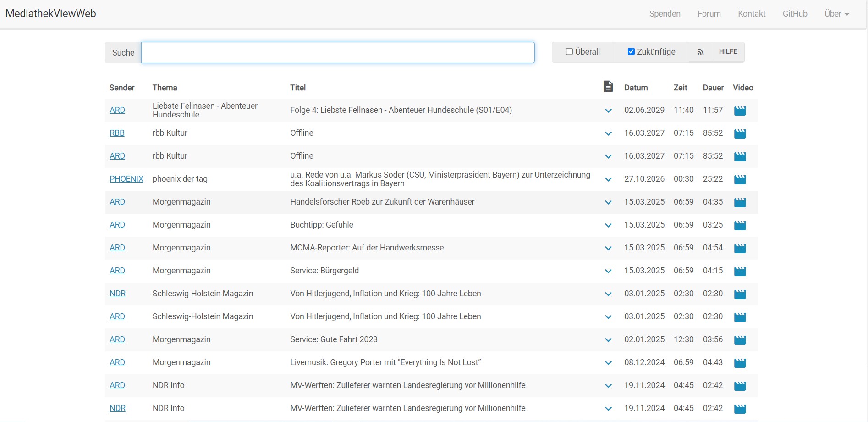Filter by ARD in Liebste Fellnasen row
The width and height of the screenshot is (868, 422).
tap(117, 110)
